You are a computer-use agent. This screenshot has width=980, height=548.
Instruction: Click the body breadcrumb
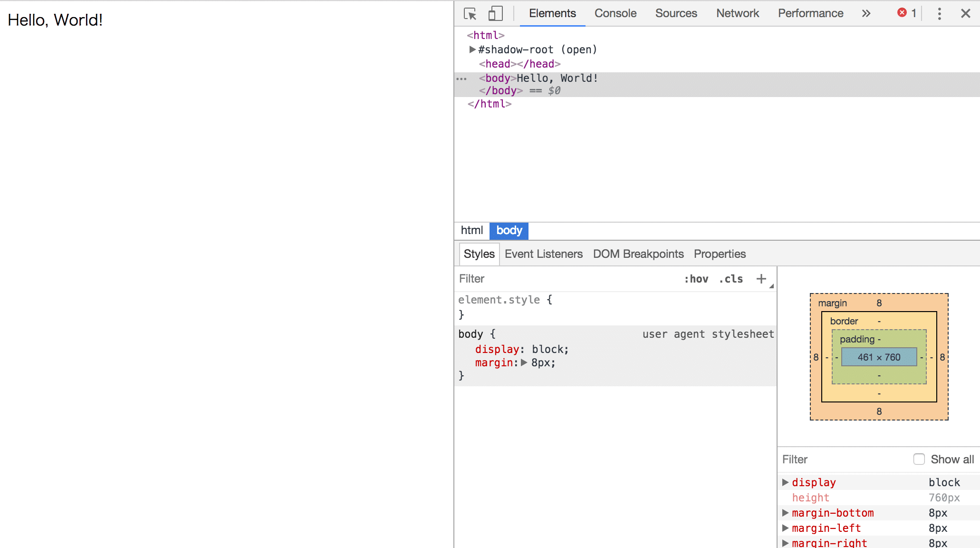pos(509,231)
